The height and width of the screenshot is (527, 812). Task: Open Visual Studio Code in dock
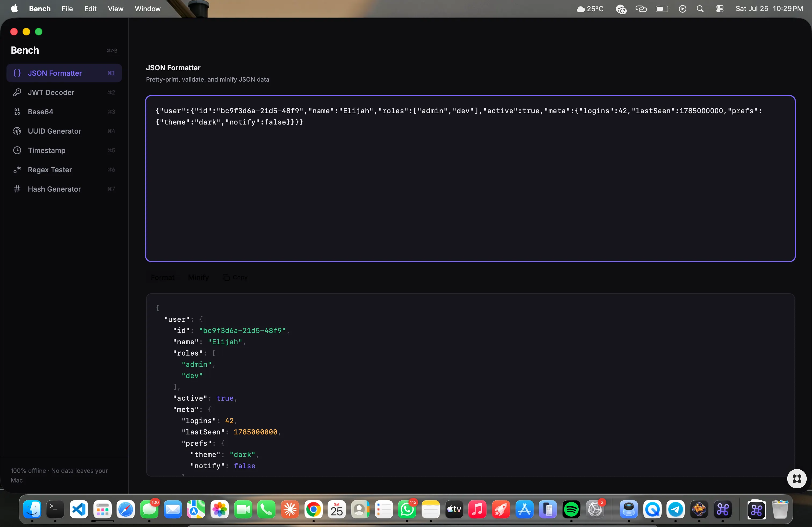tap(79, 510)
